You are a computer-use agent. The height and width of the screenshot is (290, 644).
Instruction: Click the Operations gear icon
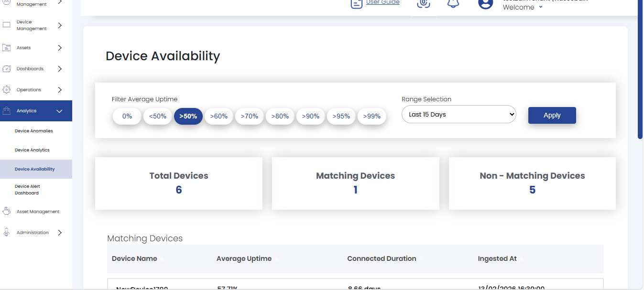click(x=7, y=90)
